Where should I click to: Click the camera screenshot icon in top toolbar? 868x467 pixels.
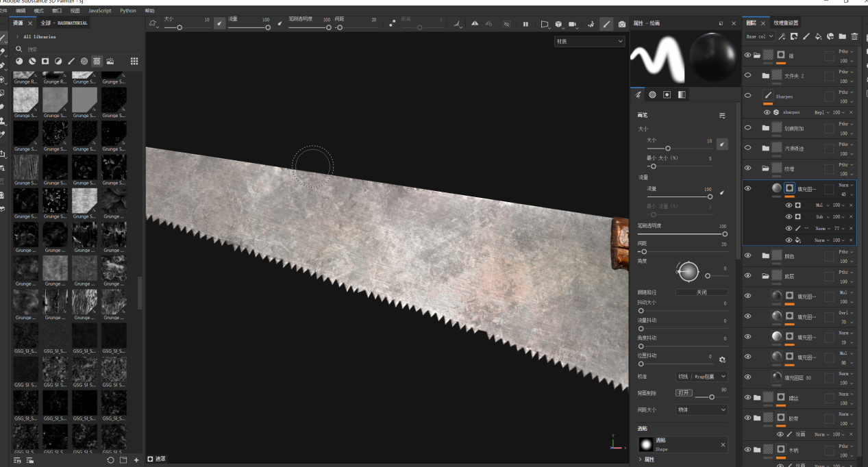click(x=621, y=24)
